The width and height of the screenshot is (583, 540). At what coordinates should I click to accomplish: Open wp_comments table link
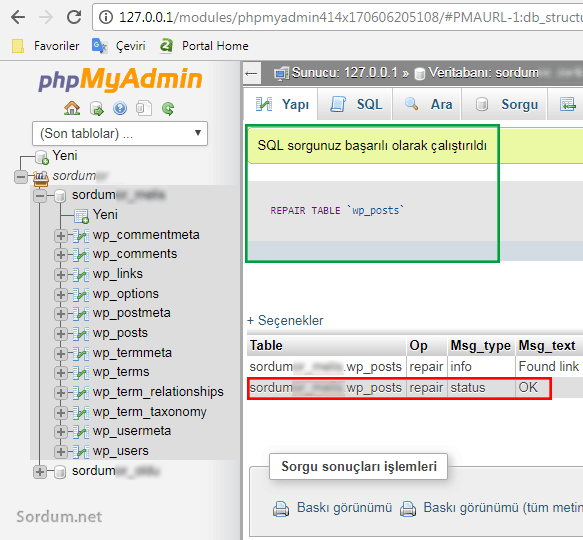tap(135, 254)
